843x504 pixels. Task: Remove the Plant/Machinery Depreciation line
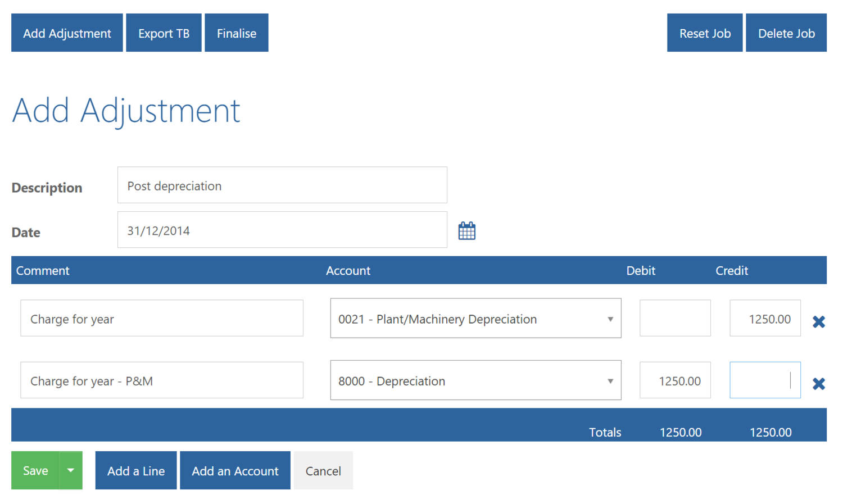[818, 321]
